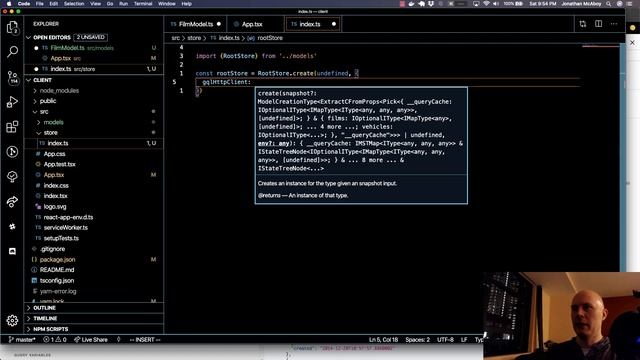This screenshot has width=640, height=360.
Task: Click the compare changes icon in editor toolbar
Action: 583,24
